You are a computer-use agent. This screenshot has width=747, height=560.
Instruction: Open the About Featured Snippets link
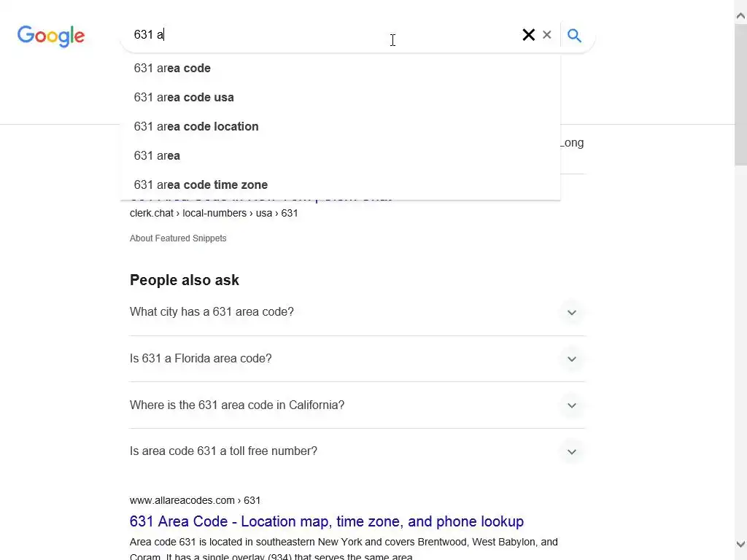click(178, 238)
